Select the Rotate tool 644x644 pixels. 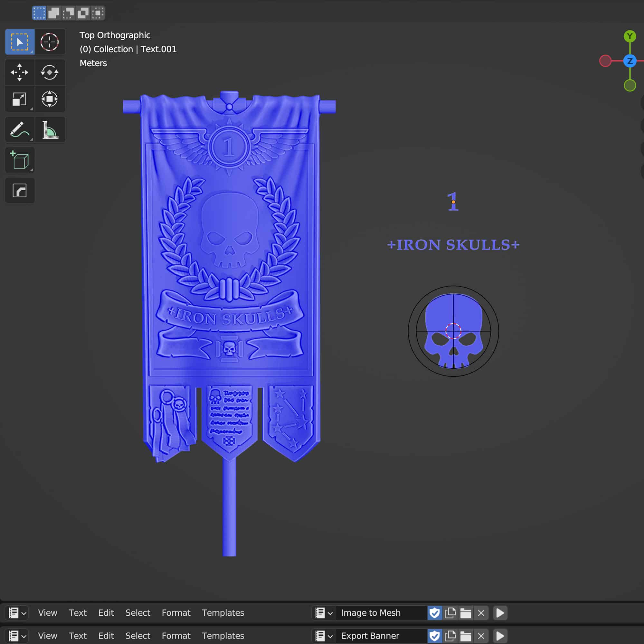coord(50,72)
